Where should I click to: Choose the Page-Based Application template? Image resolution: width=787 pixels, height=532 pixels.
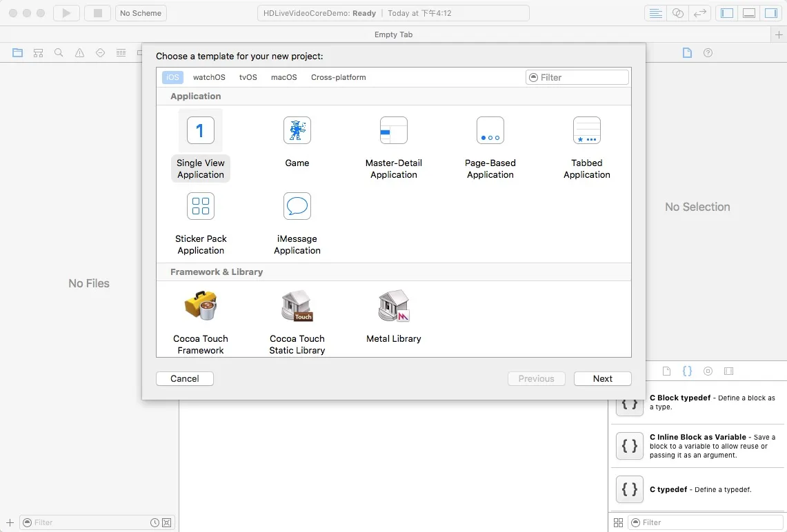490,147
